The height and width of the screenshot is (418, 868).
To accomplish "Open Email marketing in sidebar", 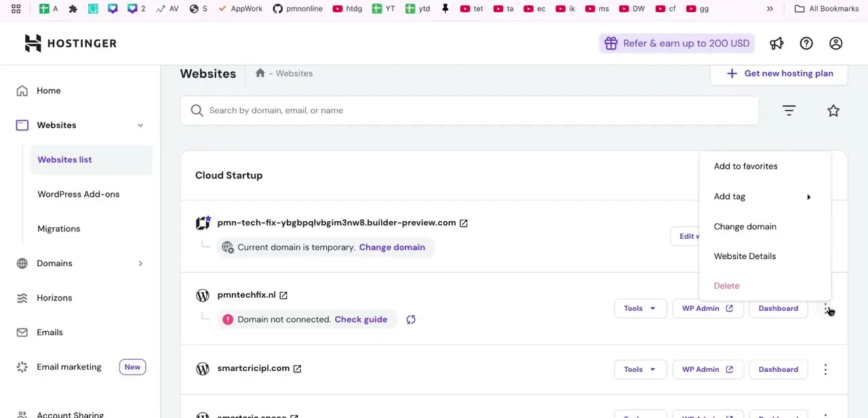I will point(68,367).
